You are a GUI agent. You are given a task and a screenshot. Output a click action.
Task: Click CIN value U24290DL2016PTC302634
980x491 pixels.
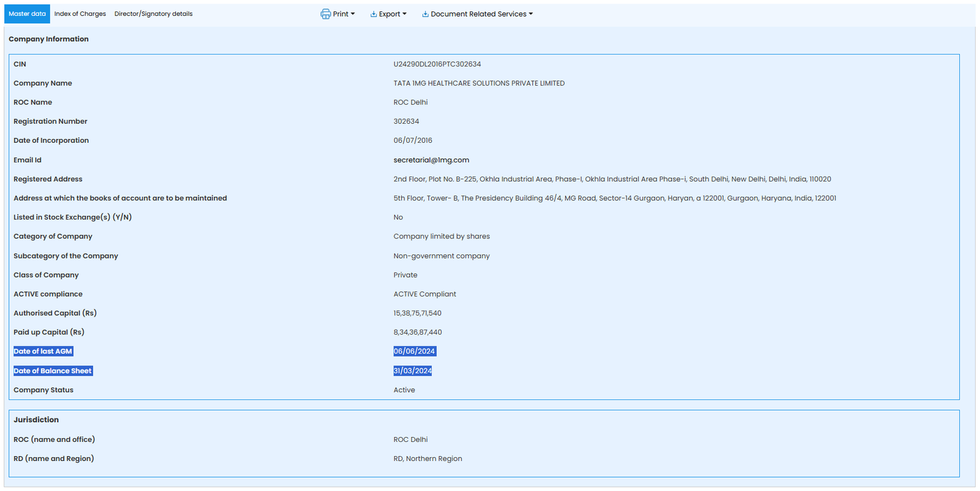[x=437, y=64]
